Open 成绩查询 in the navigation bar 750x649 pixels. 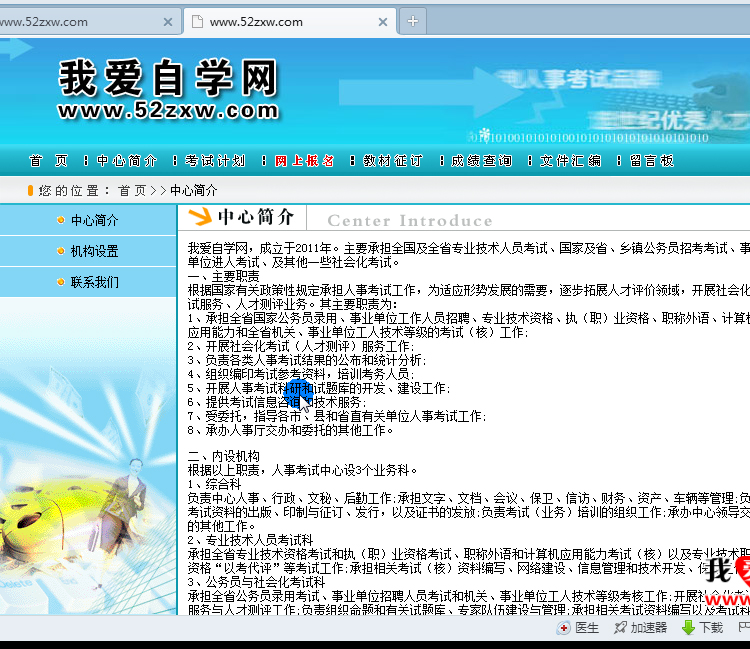click(x=481, y=161)
